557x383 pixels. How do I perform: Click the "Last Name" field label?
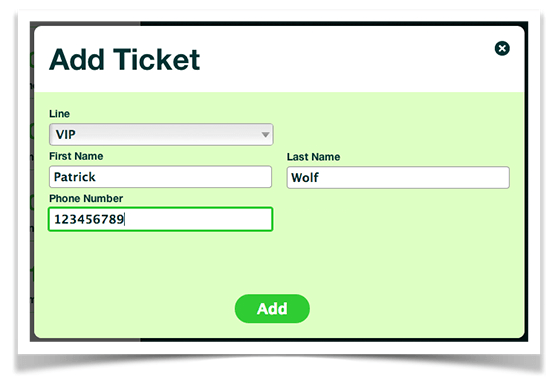point(313,157)
